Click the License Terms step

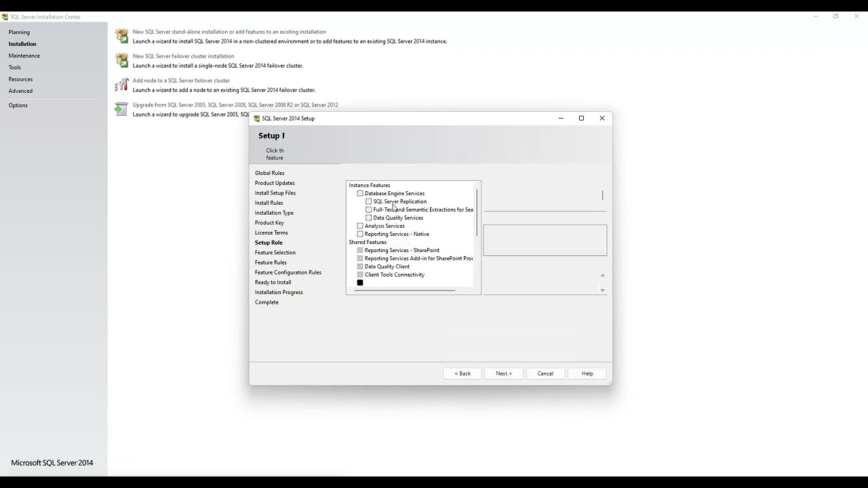(271, 232)
